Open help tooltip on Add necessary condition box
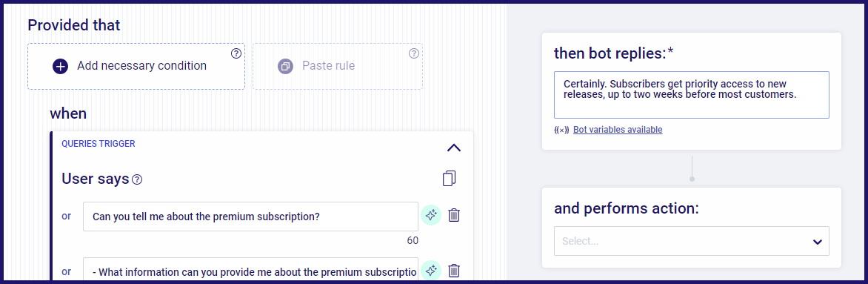This screenshot has height=284, width=868. 236,53
